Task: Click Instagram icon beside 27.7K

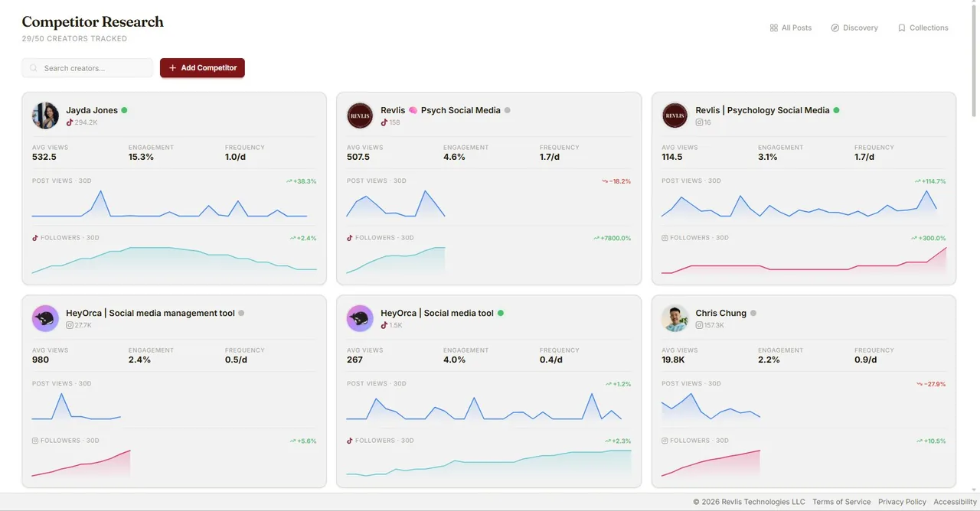Action: pyautogui.click(x=70, y=325)
